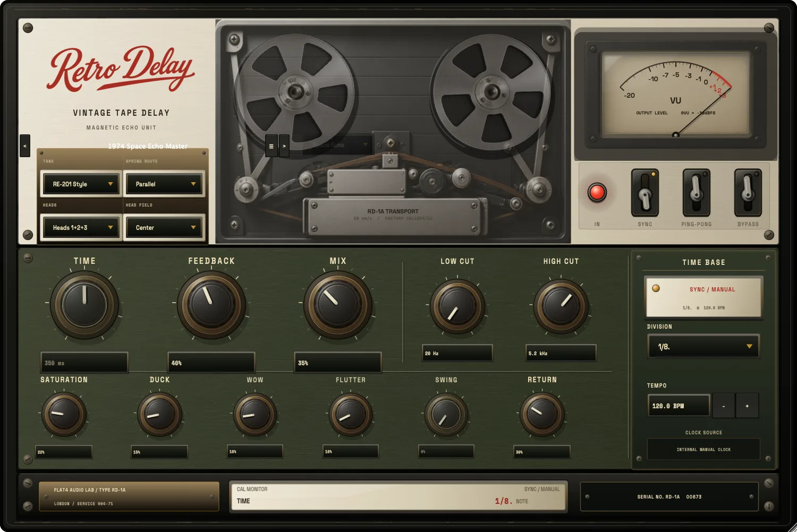The height and width of the screenshot is (532, 797).
Task: Click the 1974 Space Echo Master preset name
Action: (148, 146)
